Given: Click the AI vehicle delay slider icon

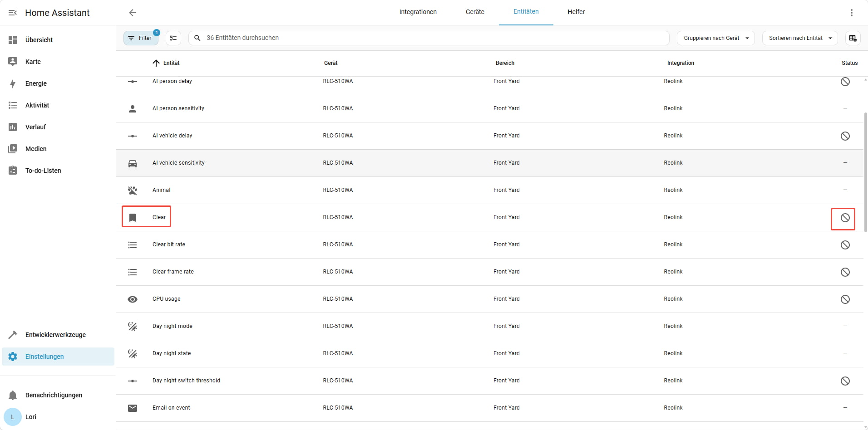Looking at the screenshot, I should click(133, 136).
